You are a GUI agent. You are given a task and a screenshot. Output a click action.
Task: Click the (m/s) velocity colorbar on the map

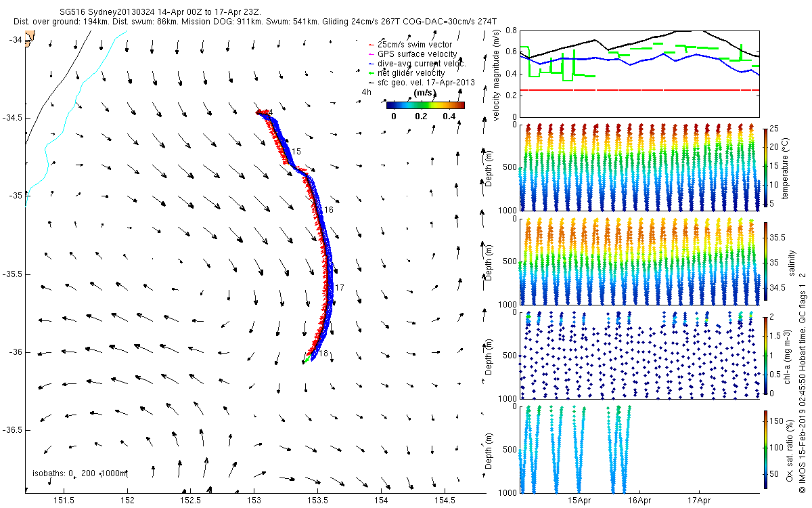click(426, 105)
